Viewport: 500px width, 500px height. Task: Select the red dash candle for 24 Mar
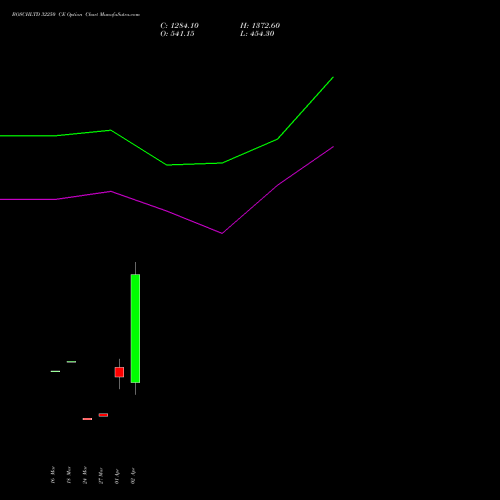pyautogui.click(x=87, y=419)
